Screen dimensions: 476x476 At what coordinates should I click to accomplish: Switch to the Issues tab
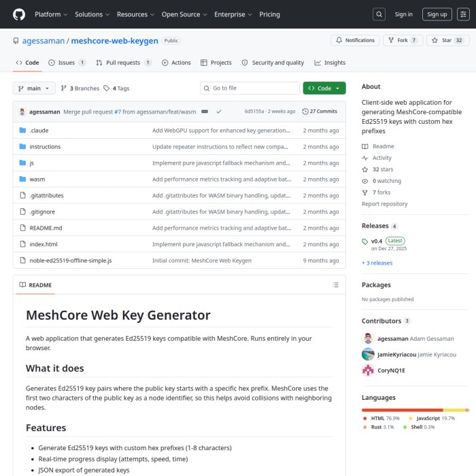[x=67, y=63]
